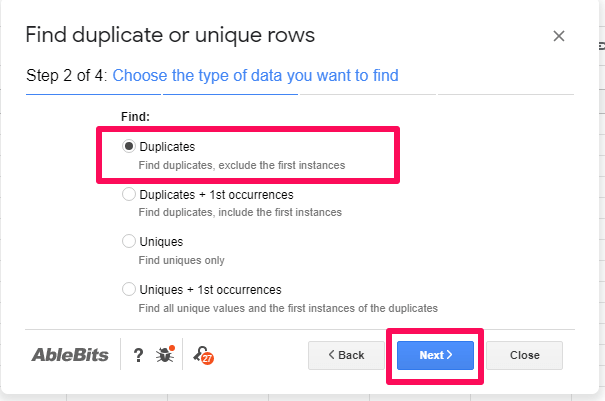Proceed with the blue Next button
Image resolution: width=605 pixels, height=401 pixels.
[435, 355]
